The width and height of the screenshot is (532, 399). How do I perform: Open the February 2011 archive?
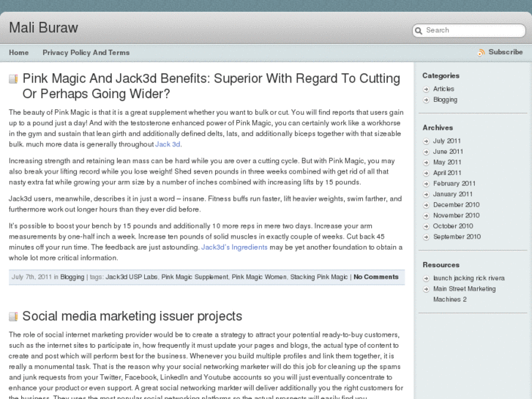pyautogui.click(x=454, y=183)
